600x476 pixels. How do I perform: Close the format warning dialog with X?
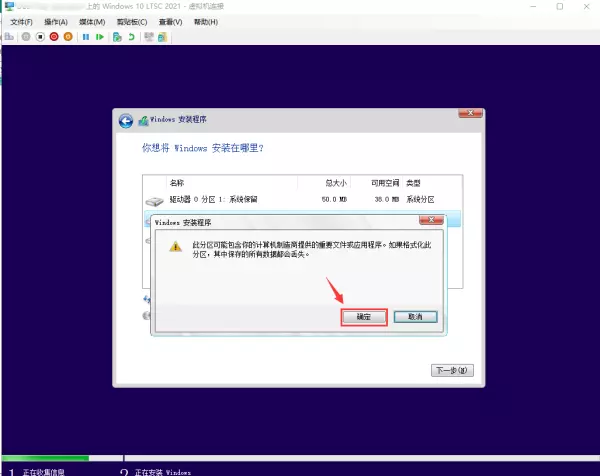431,220
